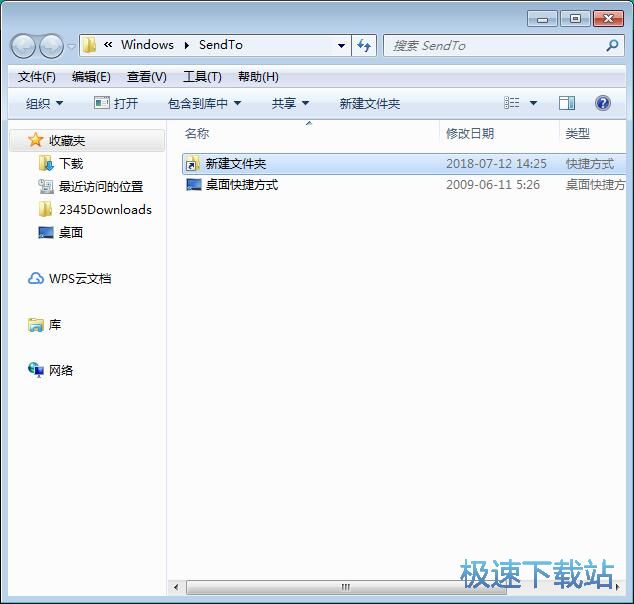Expand the 包含到库中 dropdown
The height and width of the screenshot is (604, 634).
205,103
